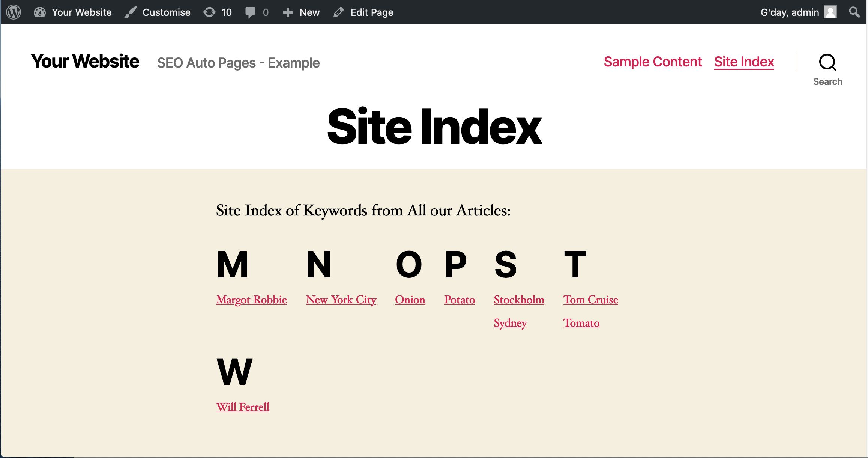Select the Site Index menu item

[744, 62]
